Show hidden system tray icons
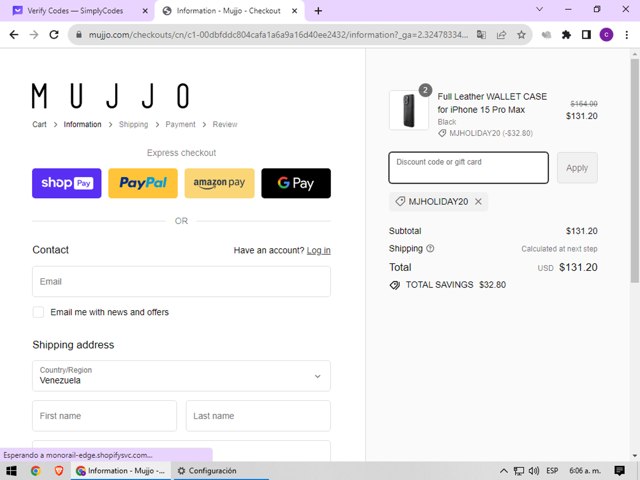 point(504,471)
